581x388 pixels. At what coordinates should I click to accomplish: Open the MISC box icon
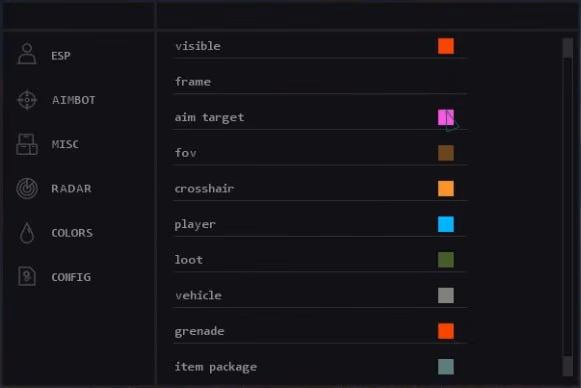[27, 144]
